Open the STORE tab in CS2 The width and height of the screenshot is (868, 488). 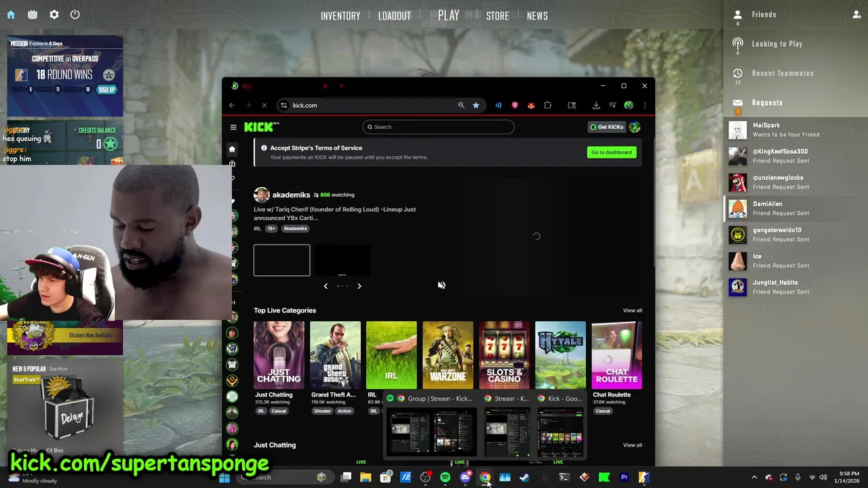point(497,16)
